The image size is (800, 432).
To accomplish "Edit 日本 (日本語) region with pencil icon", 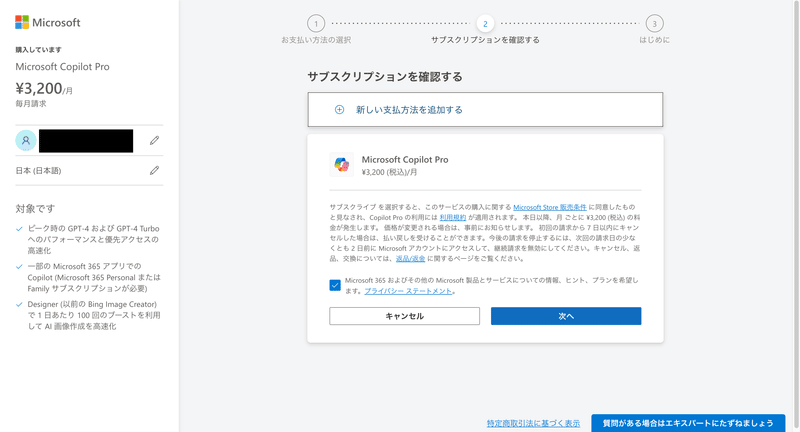I will (154, 170).
